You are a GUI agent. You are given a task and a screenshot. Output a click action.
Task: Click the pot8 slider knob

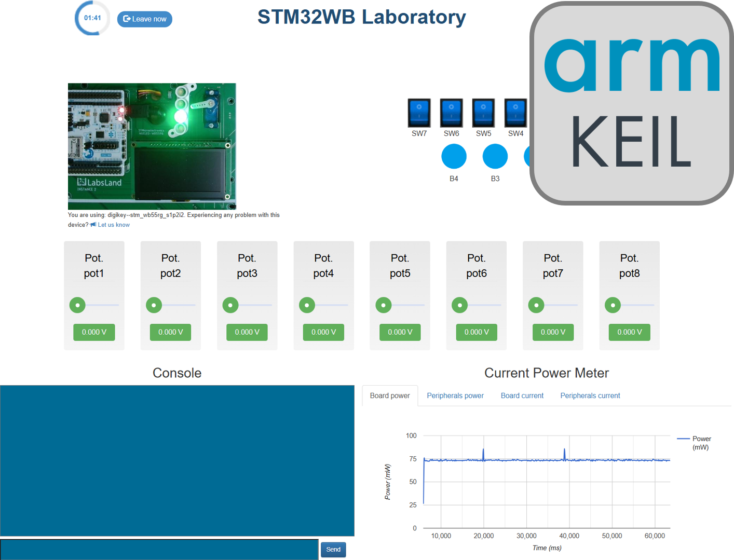point(613,305)
